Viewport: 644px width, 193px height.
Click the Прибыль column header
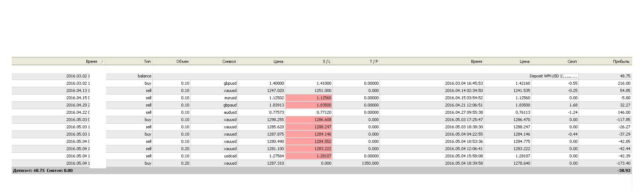(621, 61)
